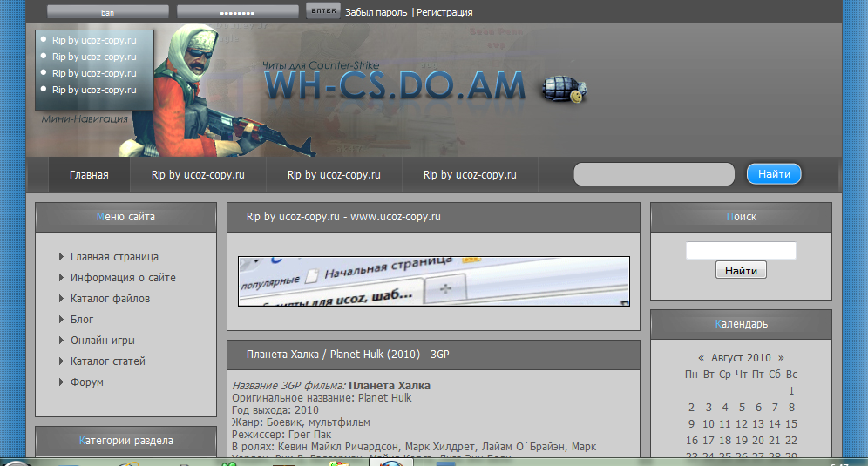
Task: Hit the ENTER login button
Action: coord(323,11)
